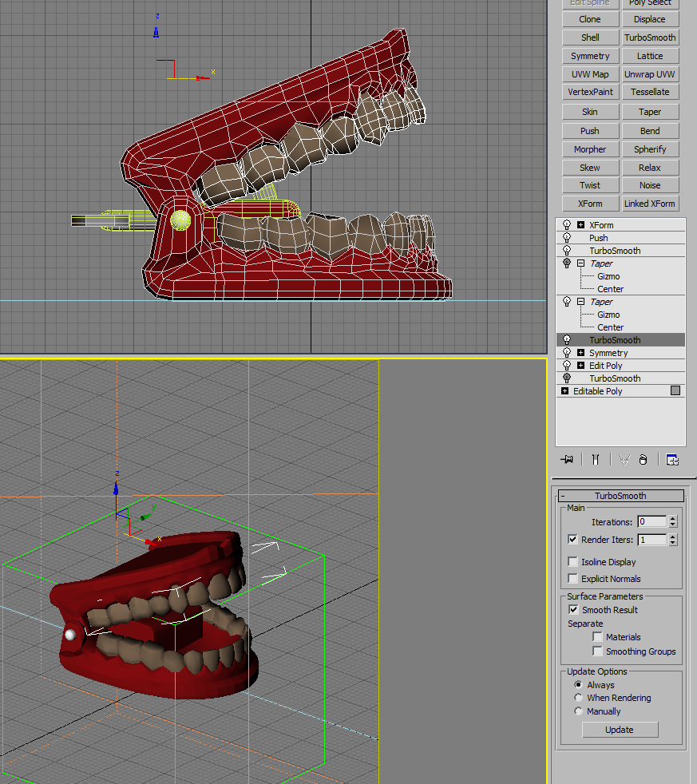697x784 pixels.
Task: Collapse the TurboSmooth rollout header
Action: pyautogui.click(x=620, y=496)
